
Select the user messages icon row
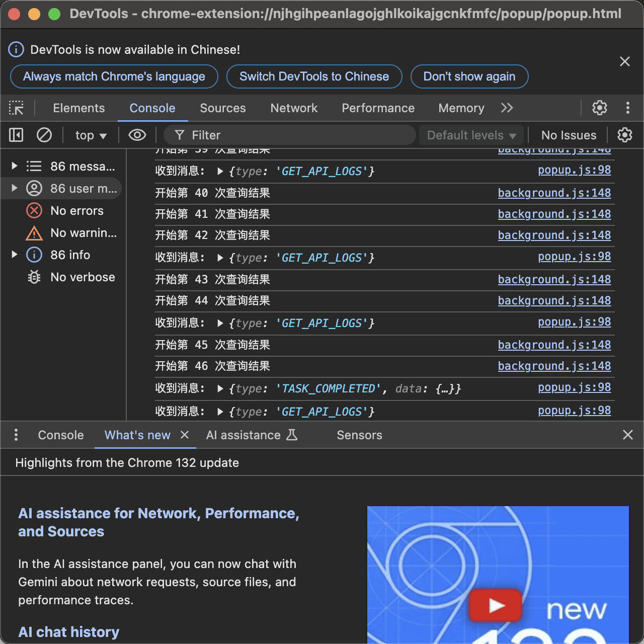34,188
